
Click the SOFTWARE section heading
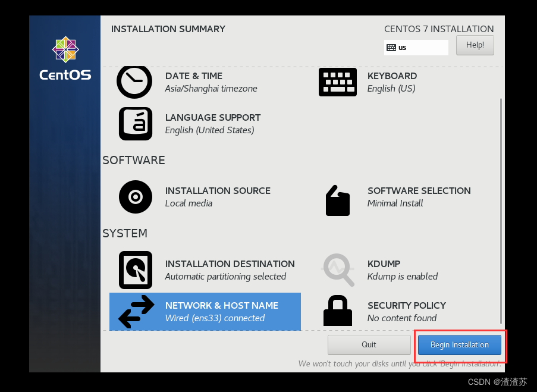coord(134,161)
